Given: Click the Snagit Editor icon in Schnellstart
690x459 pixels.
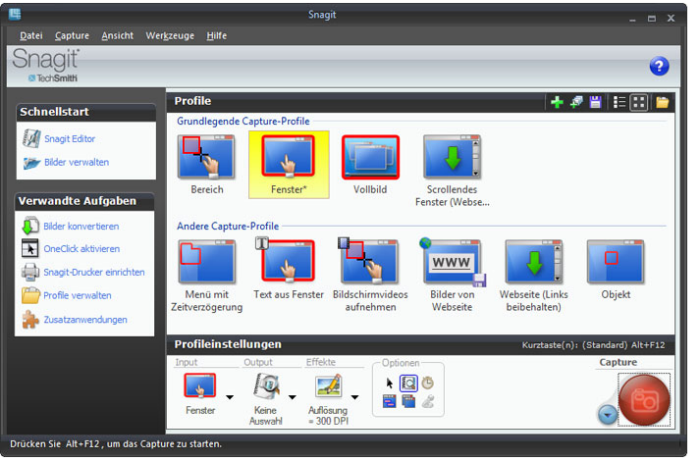Looking at the screenshot, I should [x=31, y=138].
